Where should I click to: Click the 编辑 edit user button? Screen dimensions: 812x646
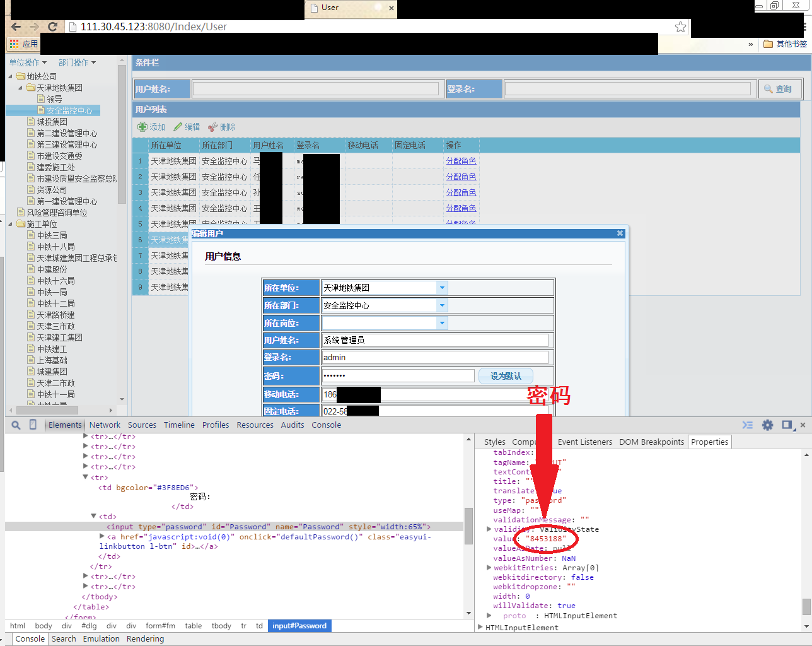187,127
